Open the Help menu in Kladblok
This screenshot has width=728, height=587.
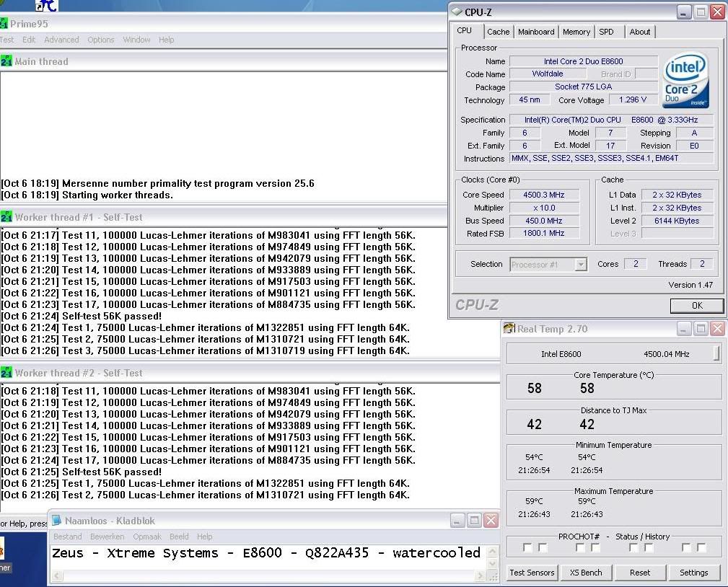(x=204, y=537)
